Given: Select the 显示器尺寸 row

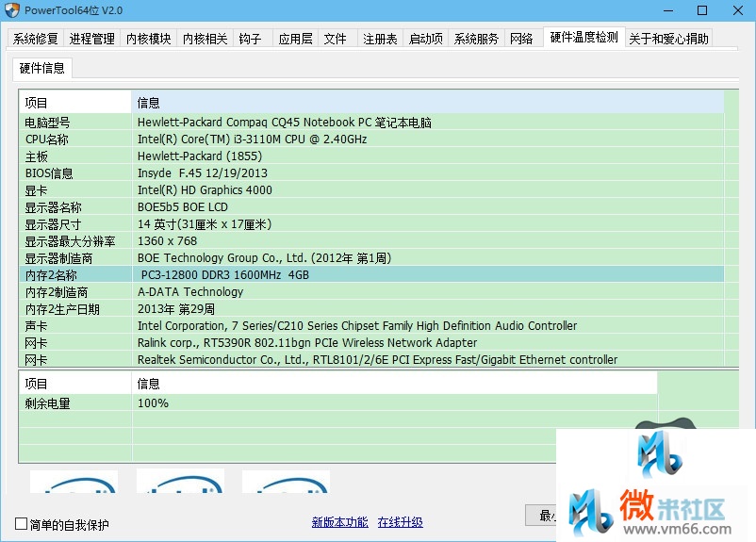Looking at the screenshot, I should coord(371,224).
